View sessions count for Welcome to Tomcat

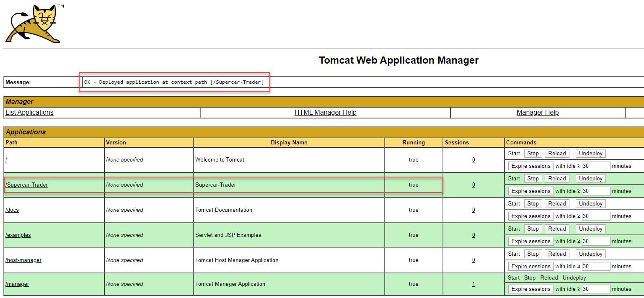click(x=473, y=159)
